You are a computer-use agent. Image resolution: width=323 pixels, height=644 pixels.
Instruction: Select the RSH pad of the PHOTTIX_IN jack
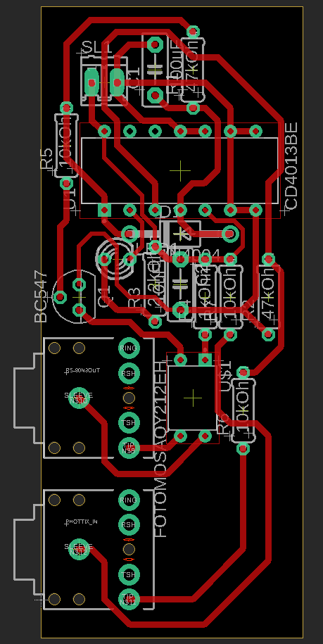[129, 524]
